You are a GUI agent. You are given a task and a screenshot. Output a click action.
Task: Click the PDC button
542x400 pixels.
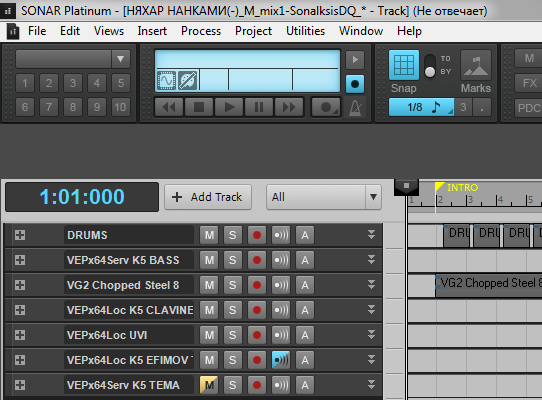pos(529,108)
